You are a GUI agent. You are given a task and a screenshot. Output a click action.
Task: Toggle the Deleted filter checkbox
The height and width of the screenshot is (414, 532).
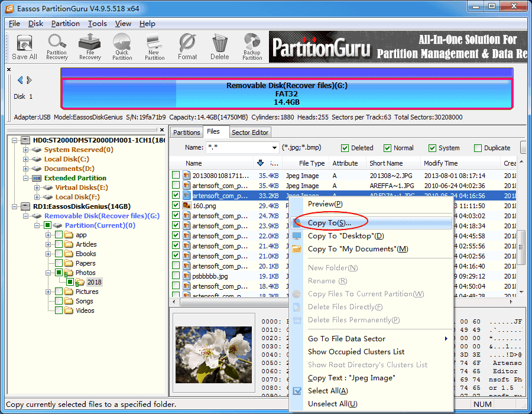(345, 148)
